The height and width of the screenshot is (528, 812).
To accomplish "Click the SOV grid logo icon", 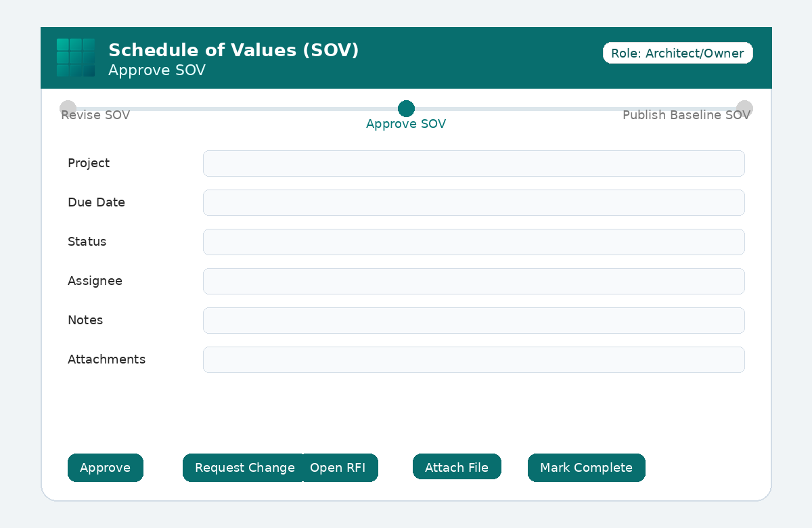I will tap(76, 58).
